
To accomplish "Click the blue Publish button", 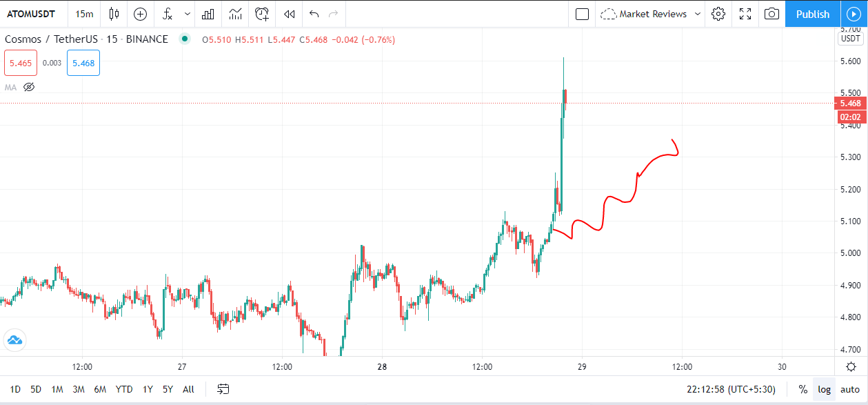I will (813, 14).
